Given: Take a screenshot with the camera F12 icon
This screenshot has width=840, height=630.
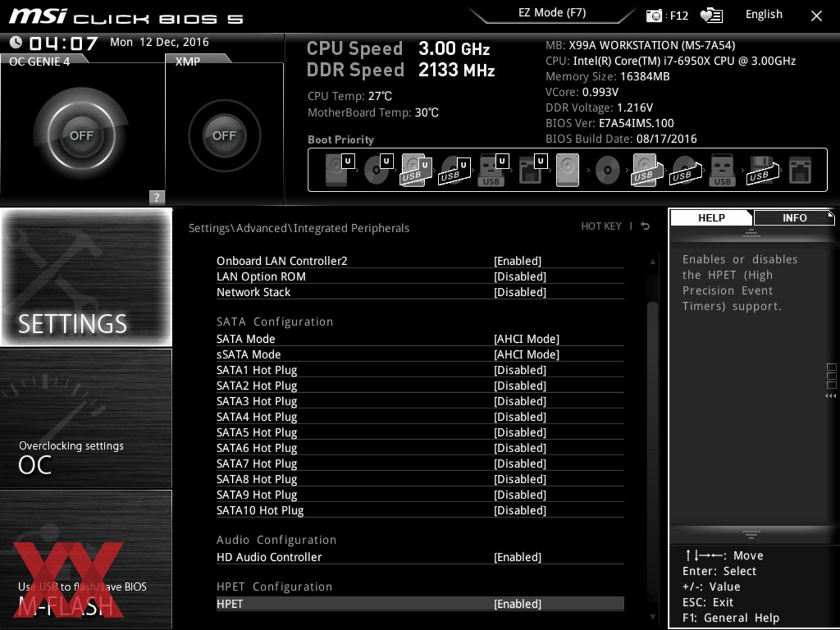Looking at the screenshot, I should (x=654, y=15).
